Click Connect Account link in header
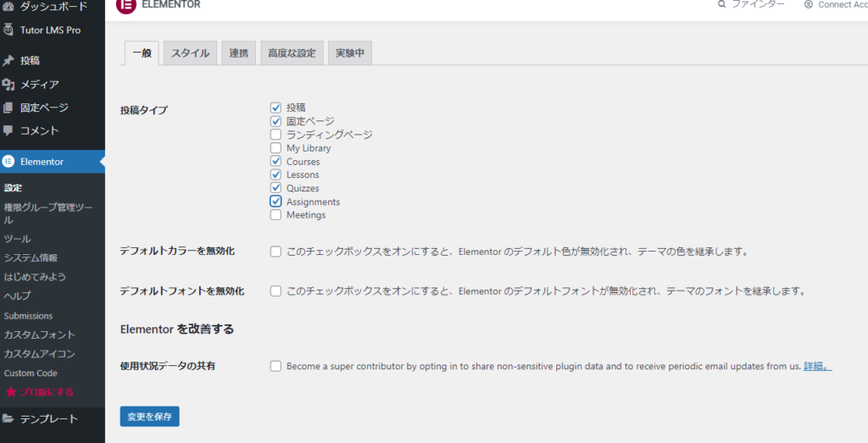The image size is (868, 443). pos(836,4)
